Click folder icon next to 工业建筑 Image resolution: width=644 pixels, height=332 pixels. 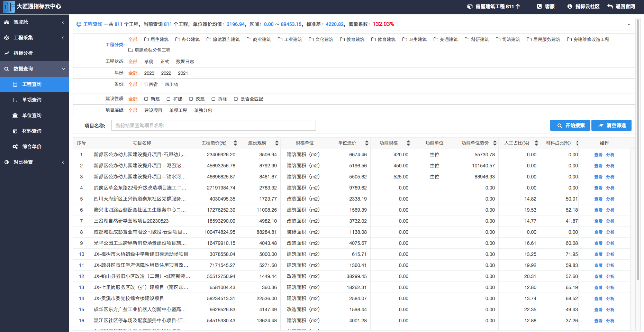tap(280, 39)
